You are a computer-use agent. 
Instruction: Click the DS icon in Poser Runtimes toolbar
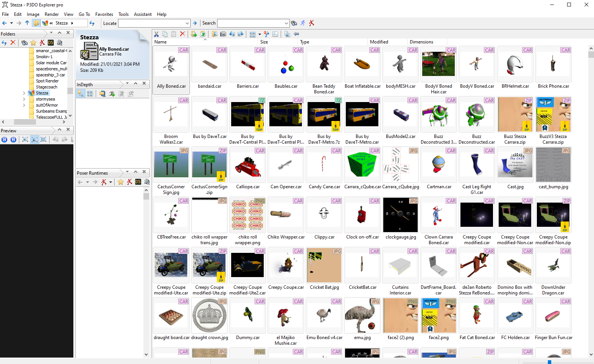[x=138, y=182]
